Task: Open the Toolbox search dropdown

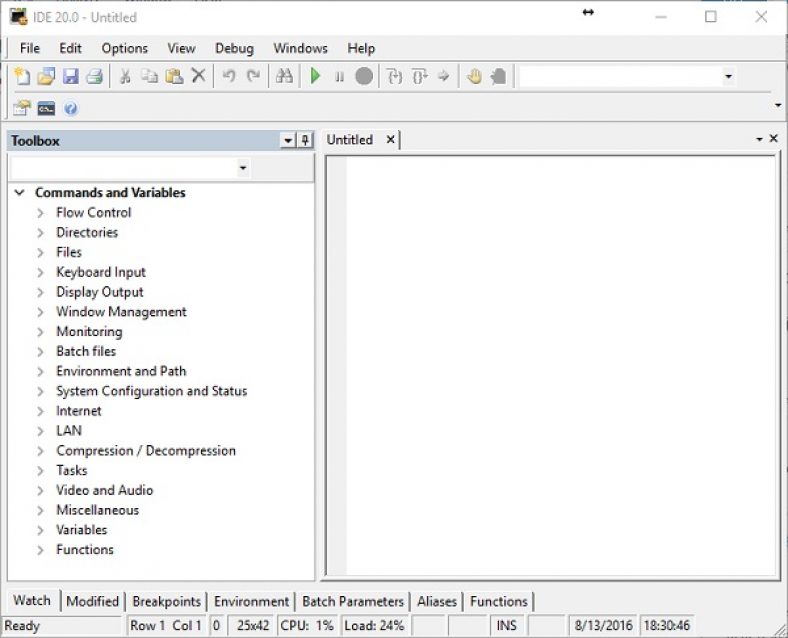Action: [242, 169]
